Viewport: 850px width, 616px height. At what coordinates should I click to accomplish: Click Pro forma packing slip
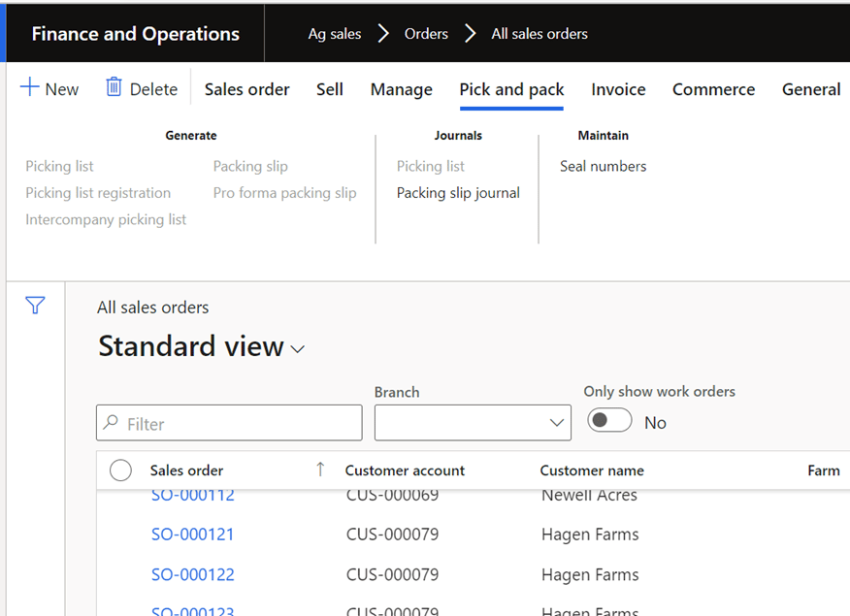(x=284, y=193)
